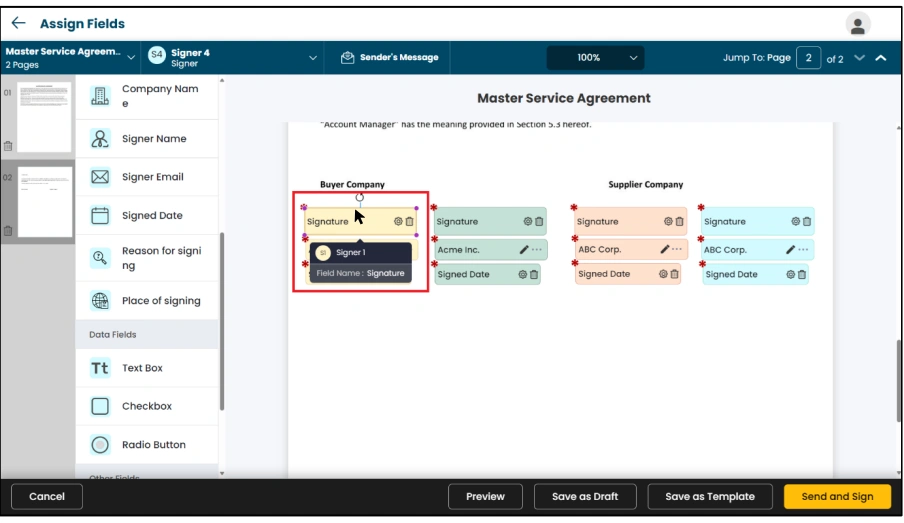Open the 100% zoom level dropdown

point(595,57)
